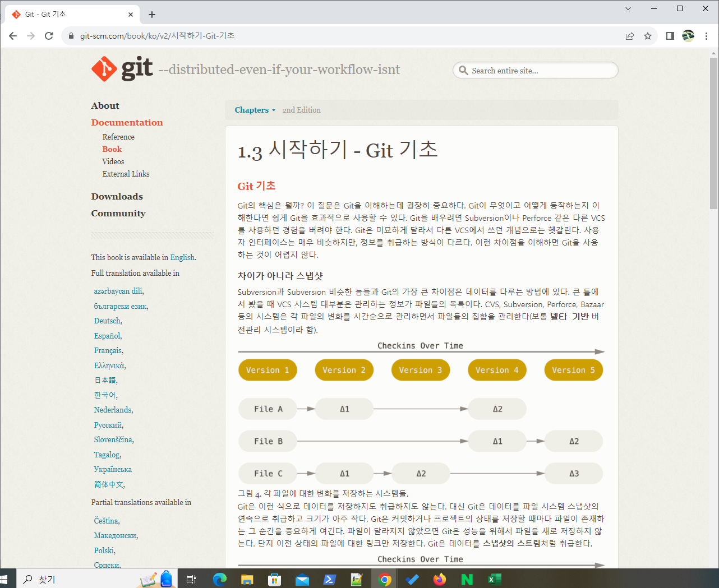
Task: Open azərbaycan dili translation
Action: (x=118, y=291)
